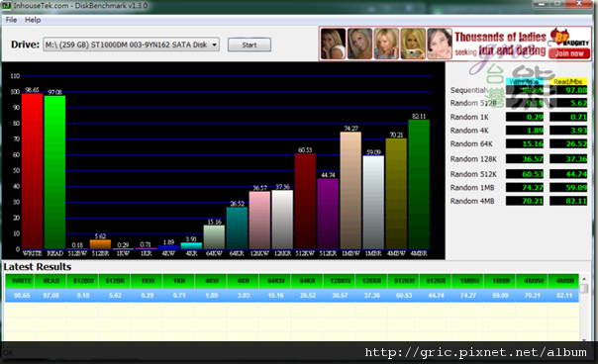Click Random 4K write value 1.89

click(525, 131)
